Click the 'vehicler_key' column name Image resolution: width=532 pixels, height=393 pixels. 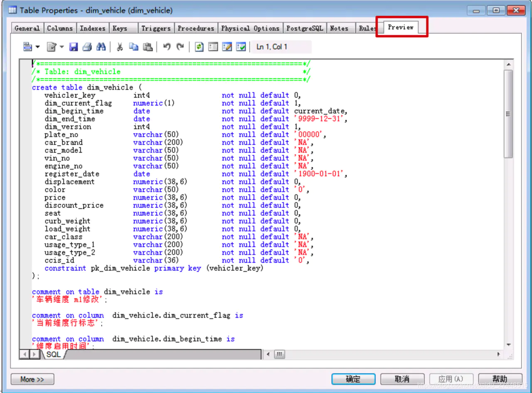coord(70,95)
